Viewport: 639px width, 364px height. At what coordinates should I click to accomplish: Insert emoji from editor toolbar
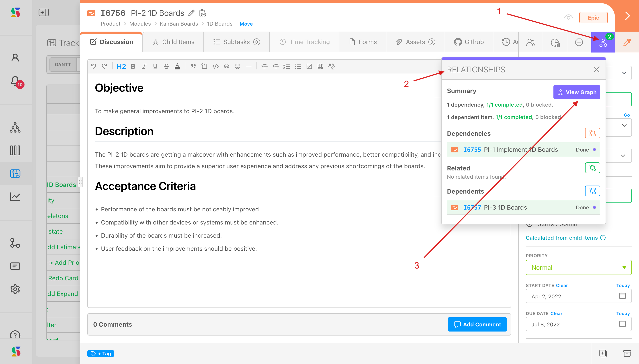237,66
